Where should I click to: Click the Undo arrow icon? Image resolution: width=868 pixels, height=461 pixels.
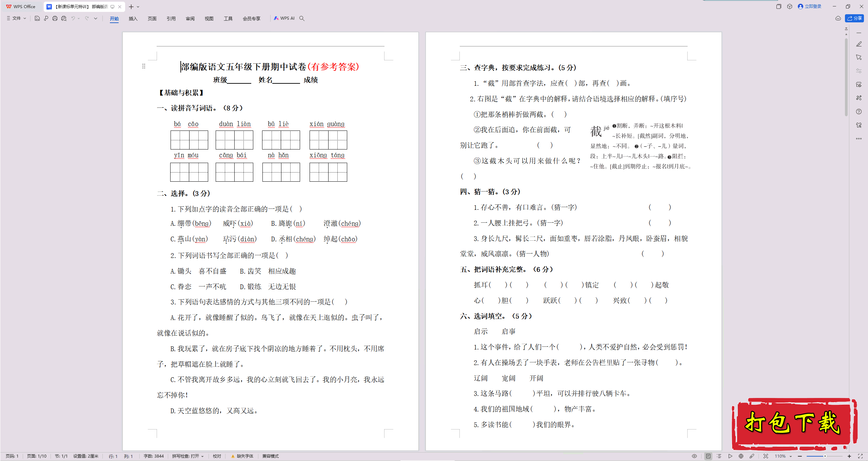[x=73, y=18]
